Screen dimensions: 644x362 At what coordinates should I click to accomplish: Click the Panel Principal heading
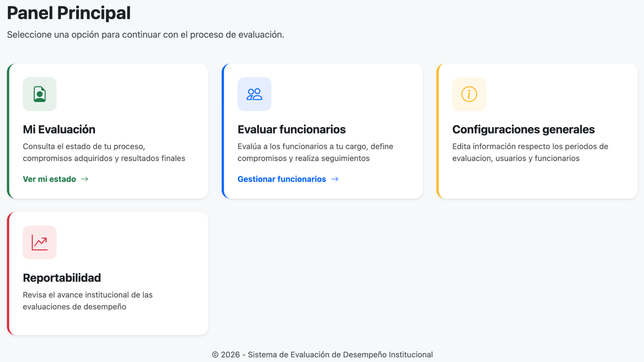click(x=69, y=13)
